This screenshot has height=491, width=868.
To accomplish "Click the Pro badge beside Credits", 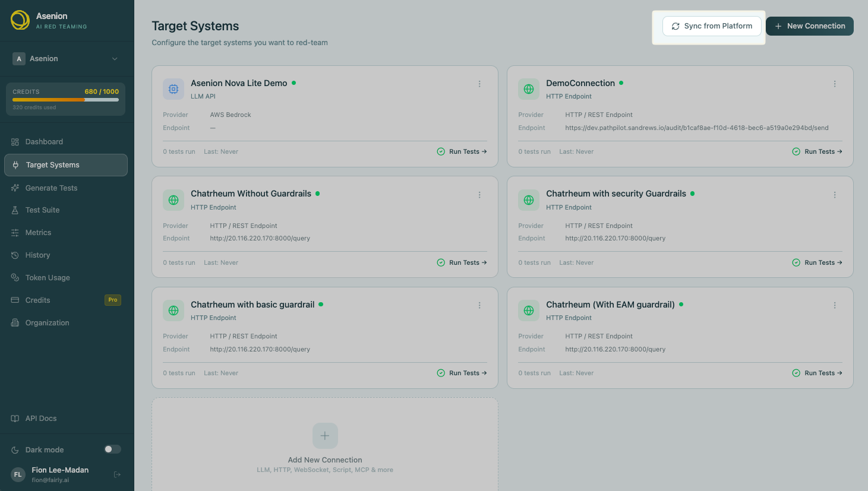I will 113,300.
